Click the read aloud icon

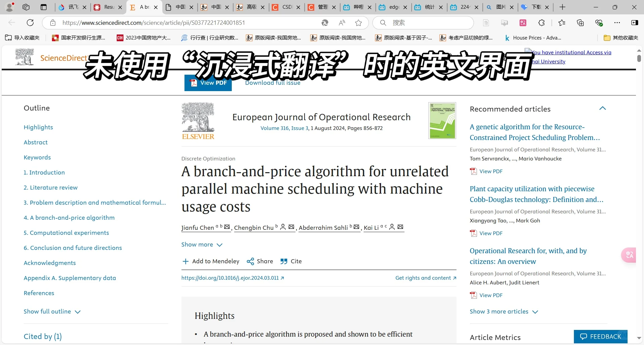click(342, 23)
